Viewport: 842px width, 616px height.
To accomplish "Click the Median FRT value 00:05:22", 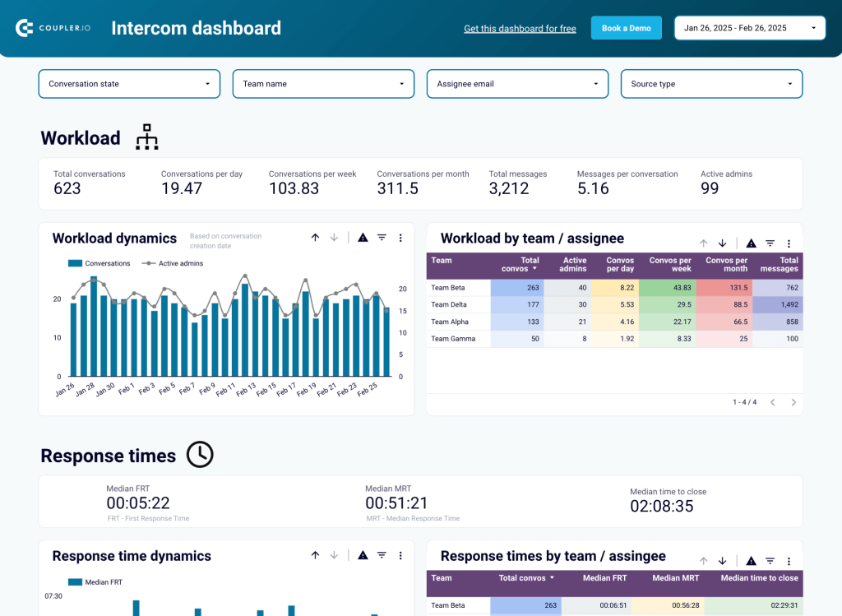I will pos(138,503).
